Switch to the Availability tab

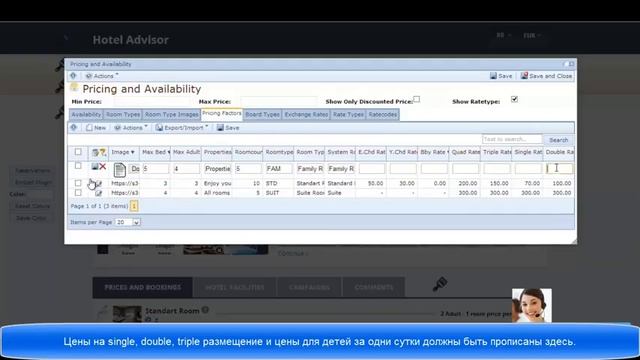tap(86, 115)
